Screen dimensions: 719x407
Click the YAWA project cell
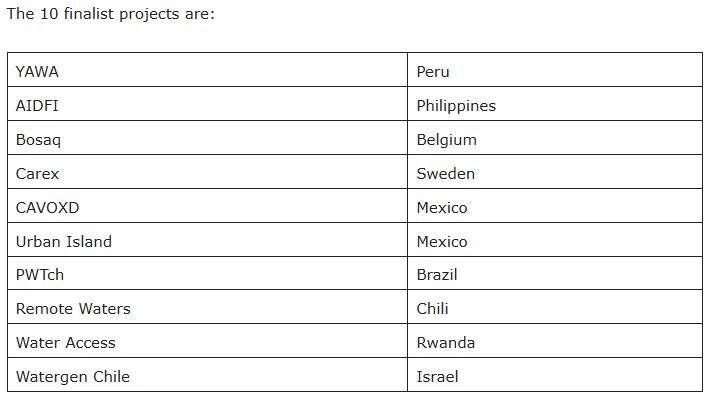pos(207,70)
